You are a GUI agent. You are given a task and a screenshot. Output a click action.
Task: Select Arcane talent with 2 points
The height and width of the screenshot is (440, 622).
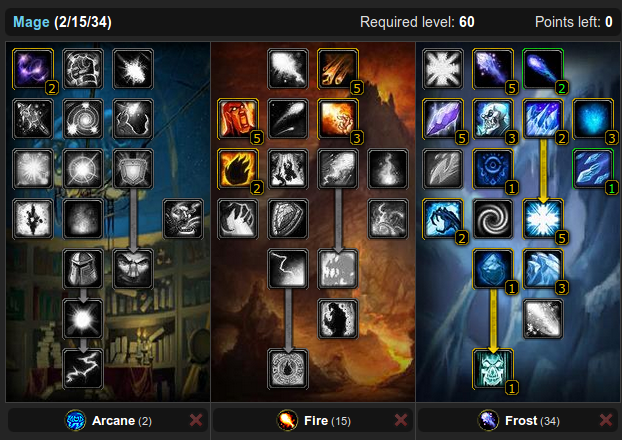pyautogui.click(x=33, y=69)
